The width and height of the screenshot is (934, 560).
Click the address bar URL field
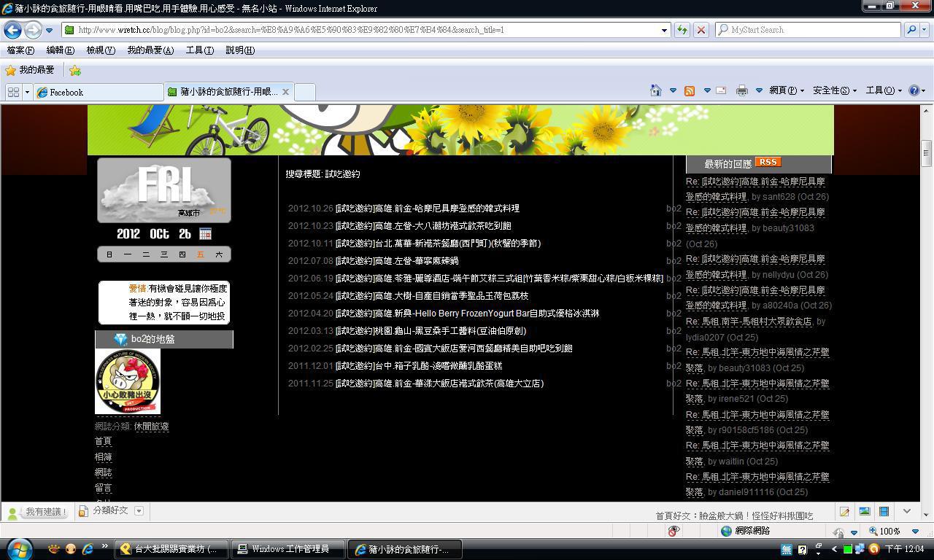(365, 30)
